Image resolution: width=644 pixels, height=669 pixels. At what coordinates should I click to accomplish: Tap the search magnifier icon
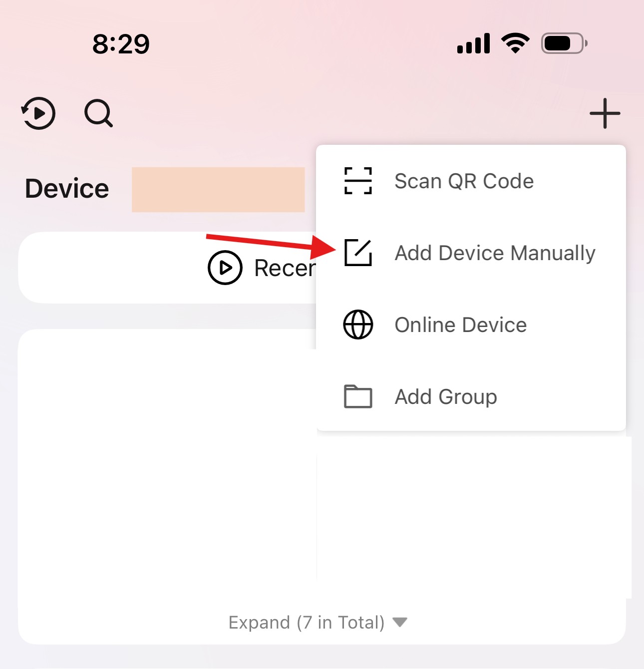tap(98, 113)
